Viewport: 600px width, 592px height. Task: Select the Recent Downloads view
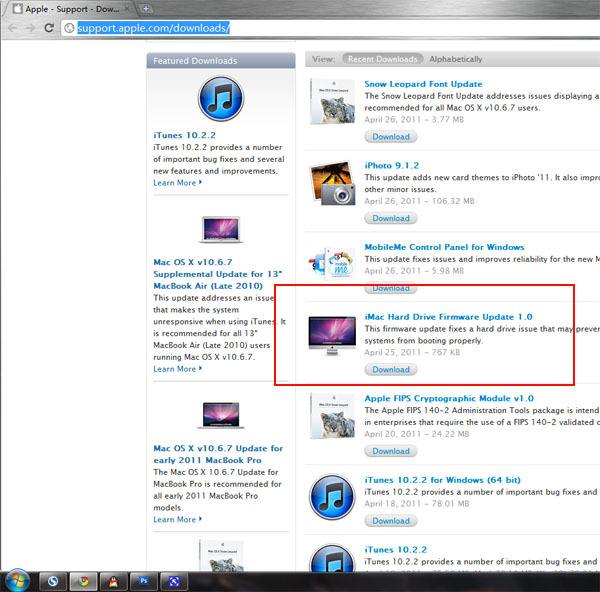[x=382, y=59]
